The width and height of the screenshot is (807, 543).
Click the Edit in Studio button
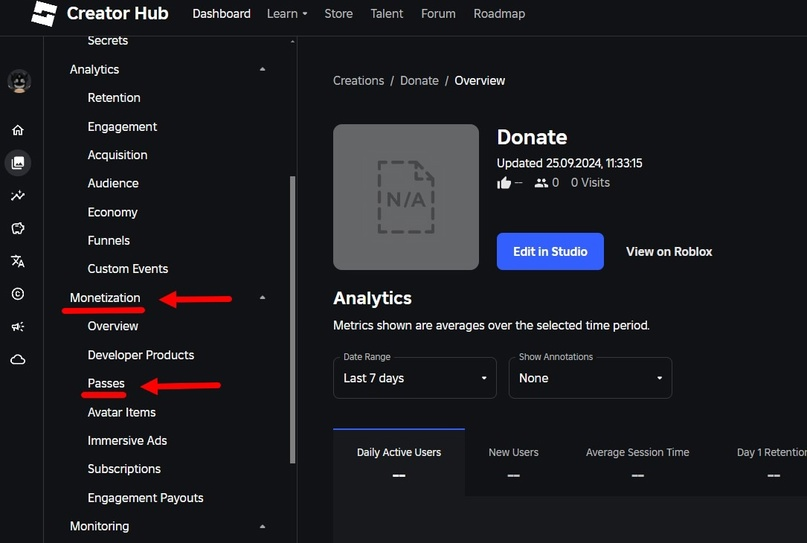coord(550,252)
